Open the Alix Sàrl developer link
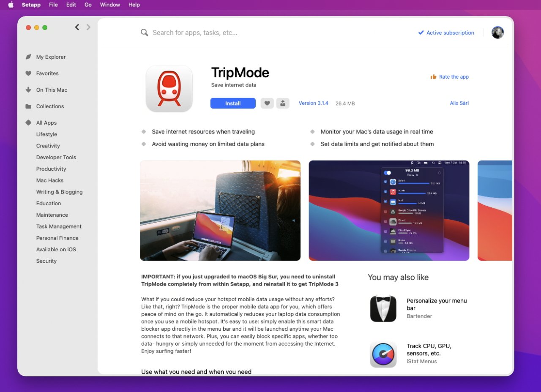This screenshot has height=392, width=541. click(x=459, y=103)
